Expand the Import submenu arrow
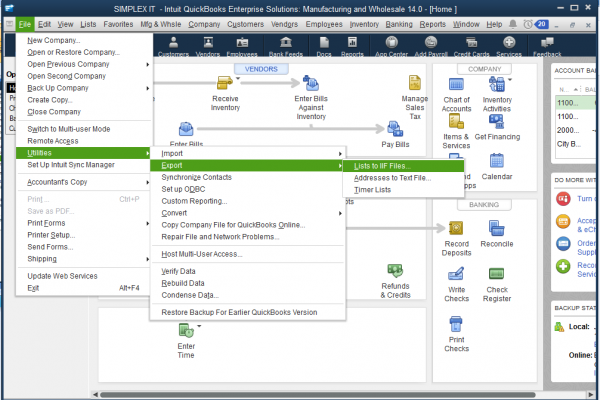Screen dimensions: 600x400 pos(340,153)
